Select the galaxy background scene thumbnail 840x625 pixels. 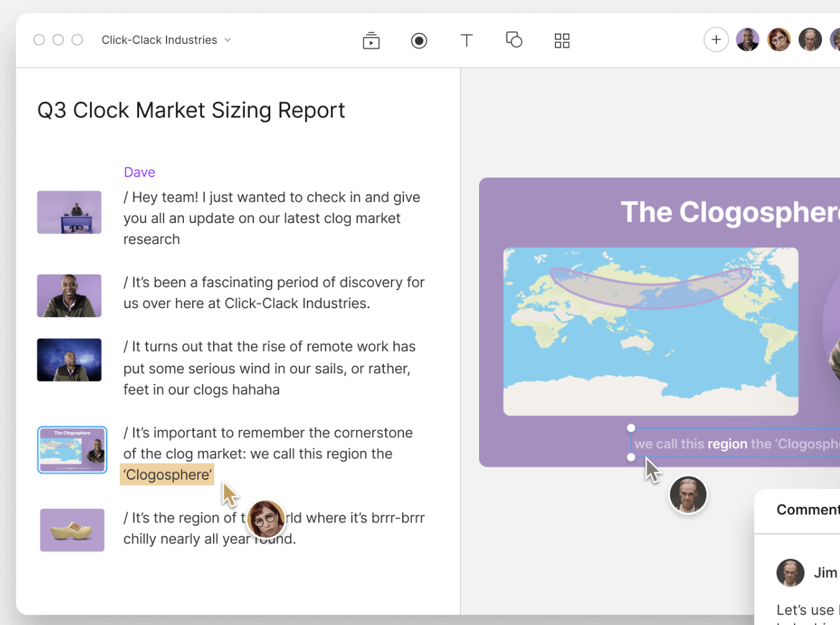(69, 360)
